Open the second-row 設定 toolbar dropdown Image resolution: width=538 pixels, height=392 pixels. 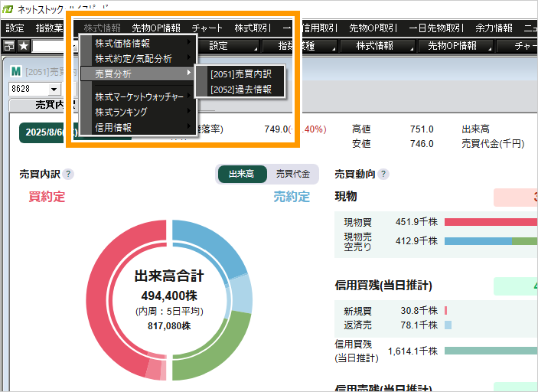(x=228, y=46)
